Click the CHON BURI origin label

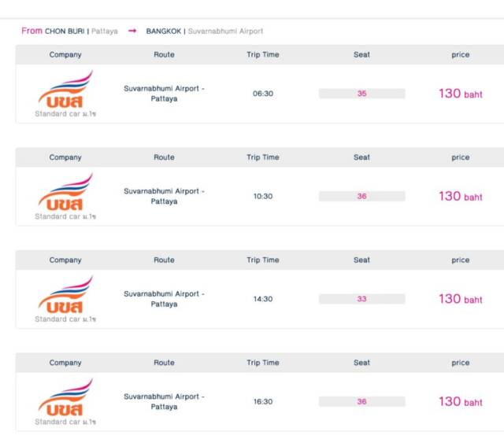tap(65, 31)
